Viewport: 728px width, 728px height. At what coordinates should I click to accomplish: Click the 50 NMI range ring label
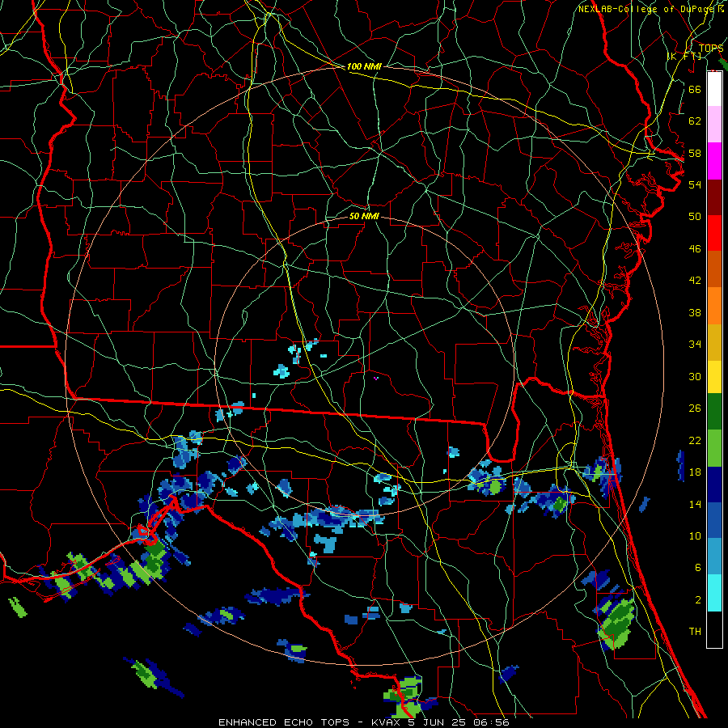pyautogui.click(x=364, y=216)
